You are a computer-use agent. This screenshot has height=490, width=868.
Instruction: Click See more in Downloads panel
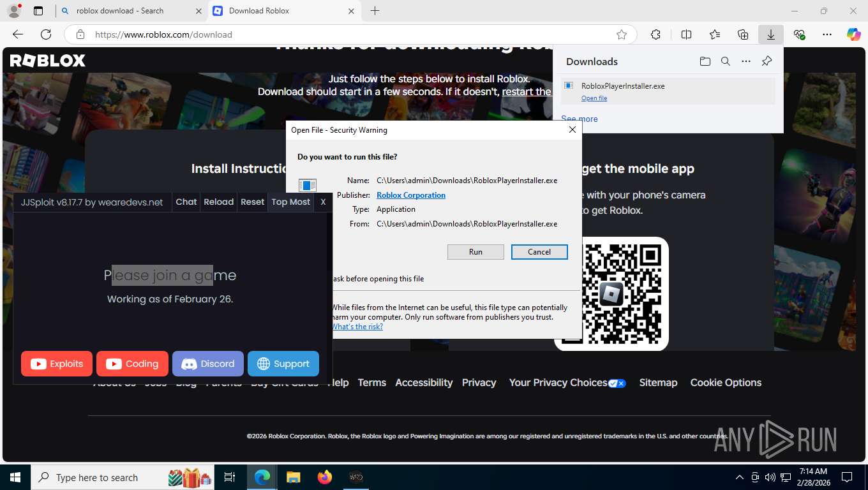tap(580, 119)
